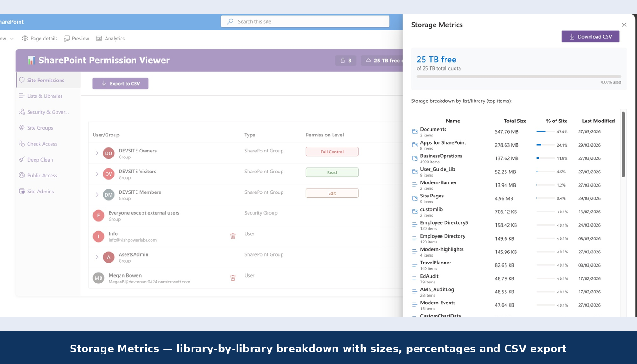
Task: Open the Lists & Libraries section
Action: 45,96
